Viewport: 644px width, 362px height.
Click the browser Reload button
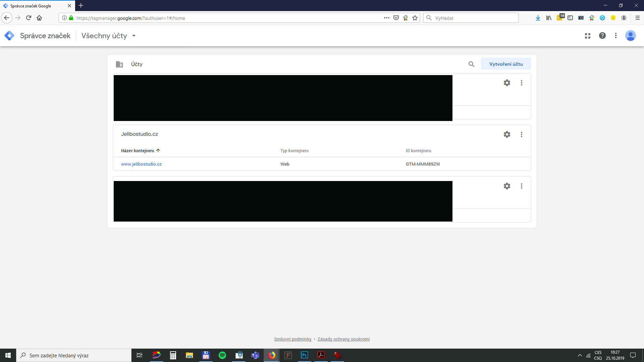(x=29, y=18)
